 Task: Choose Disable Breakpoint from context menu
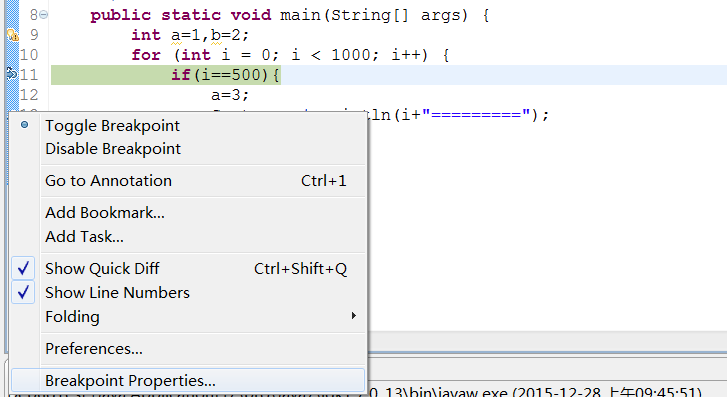188,149
